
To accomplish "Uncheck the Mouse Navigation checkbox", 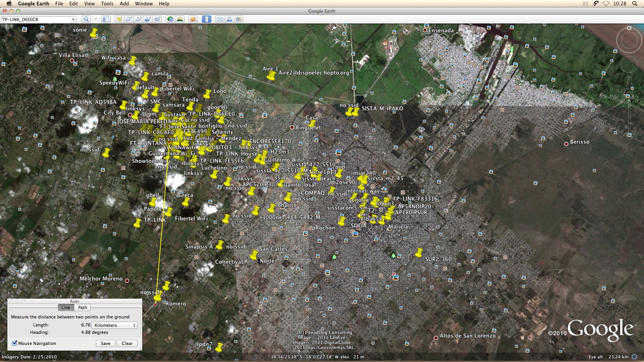I will (14, 343).
